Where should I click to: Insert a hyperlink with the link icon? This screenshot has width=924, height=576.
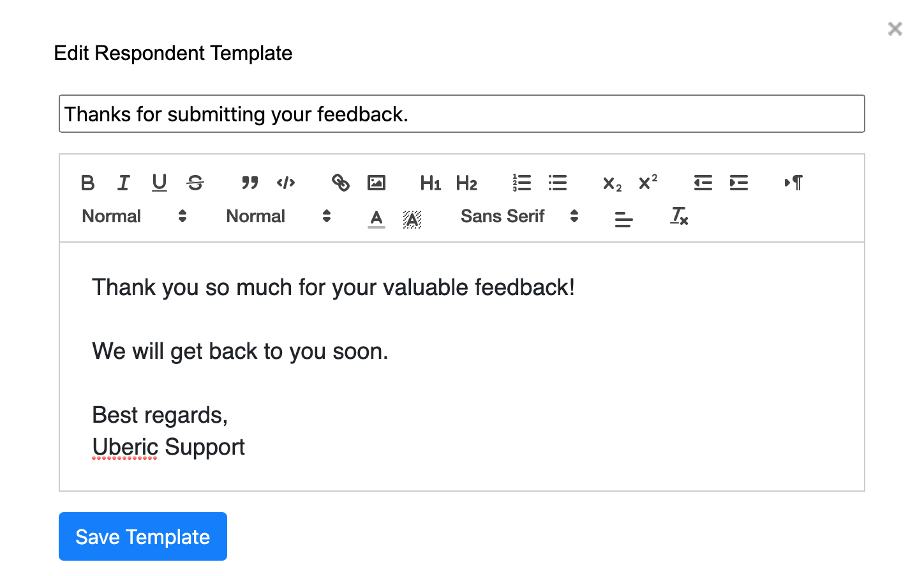click(341, 183)
